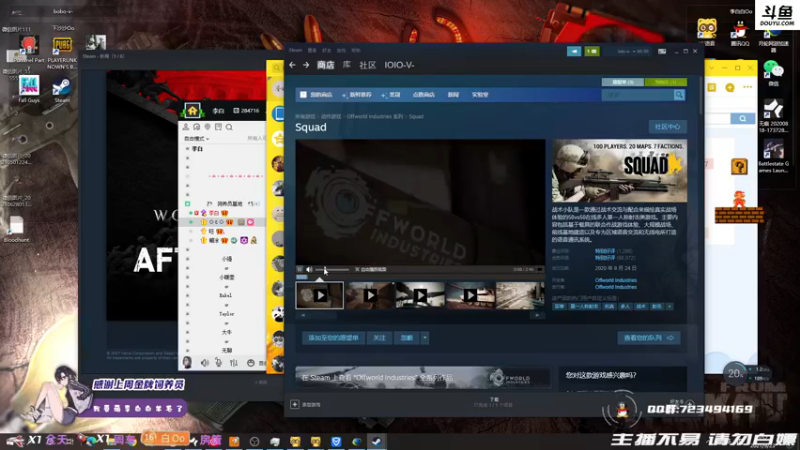
Task: Open the 商店 store tab
Action: point(326,65)
